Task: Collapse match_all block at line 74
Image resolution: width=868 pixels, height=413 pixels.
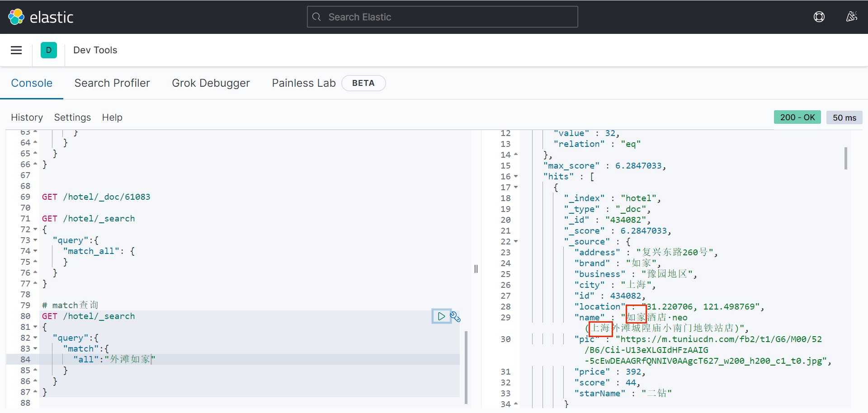Action: (x=35, y=251)
